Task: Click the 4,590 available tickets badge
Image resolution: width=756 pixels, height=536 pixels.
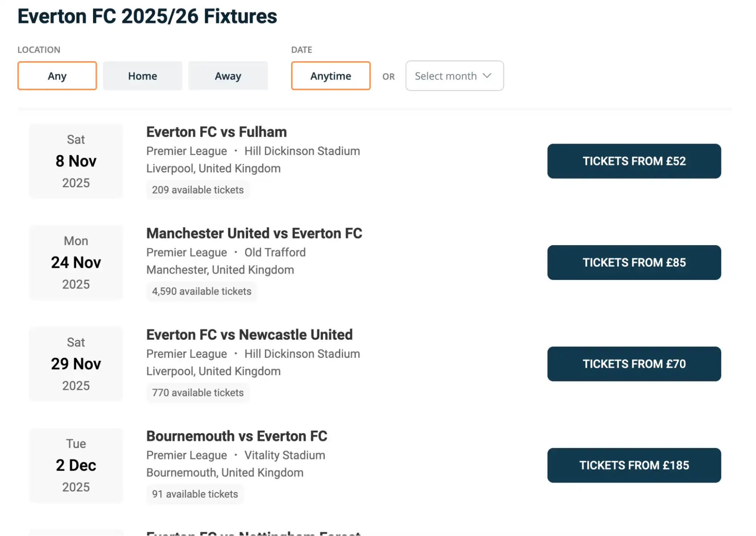Action: coord(202,291)
